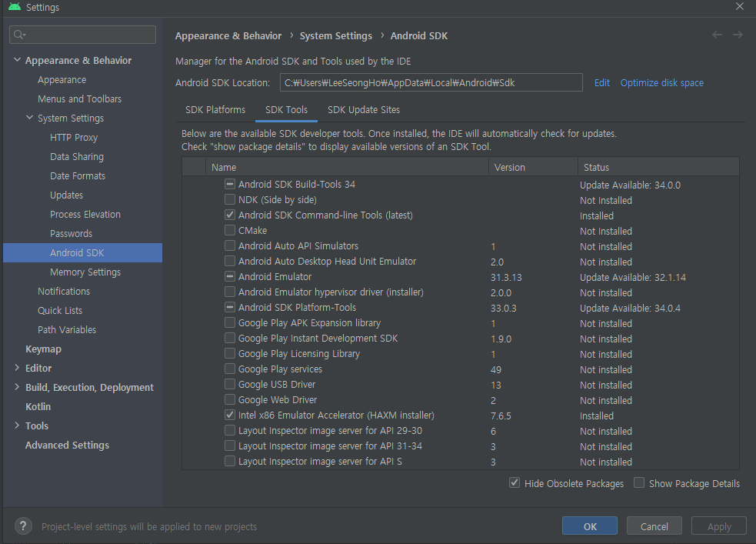Check Google Play services checkbox

(230, 369)
